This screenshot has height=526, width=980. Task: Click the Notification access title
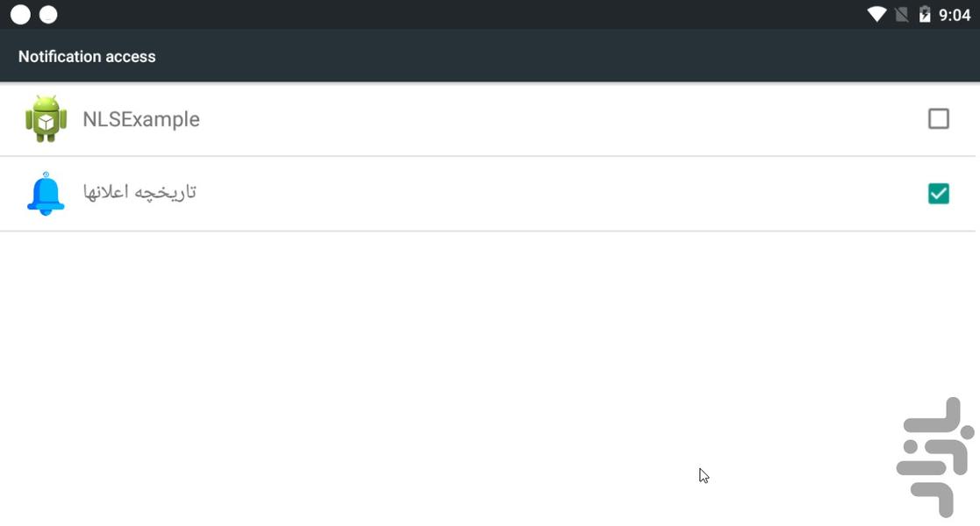[x=87, y=56]
